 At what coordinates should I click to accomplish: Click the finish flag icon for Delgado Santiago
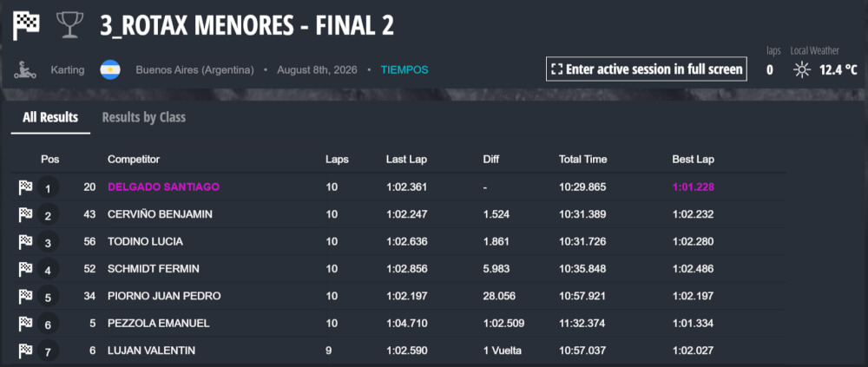click(25, 187)
